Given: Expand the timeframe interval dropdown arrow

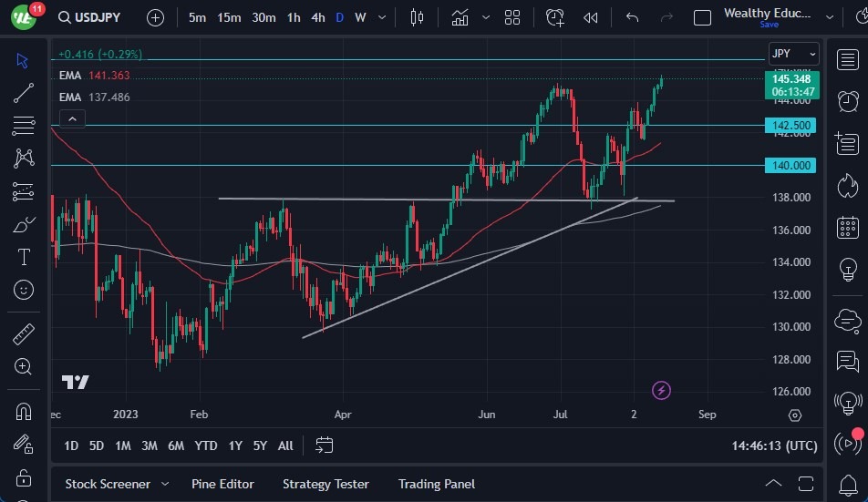Looking at the screenshot, I should click(381, 17).
